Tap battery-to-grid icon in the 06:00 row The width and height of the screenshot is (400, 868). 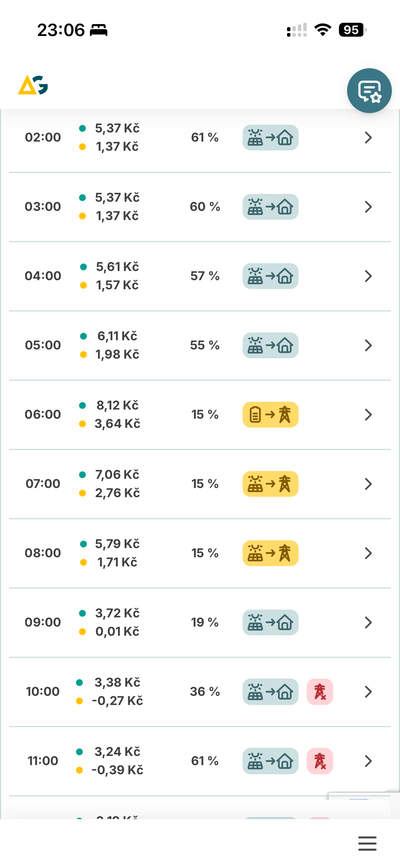pyautogui.click(x=270, y=415)
